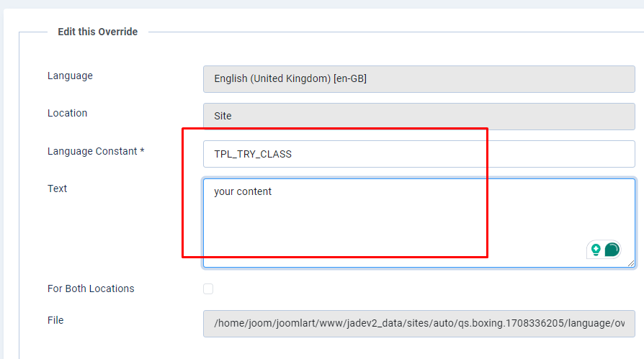Click the Edit this Override heading
The image size is (644, 359).
point(97,32)
